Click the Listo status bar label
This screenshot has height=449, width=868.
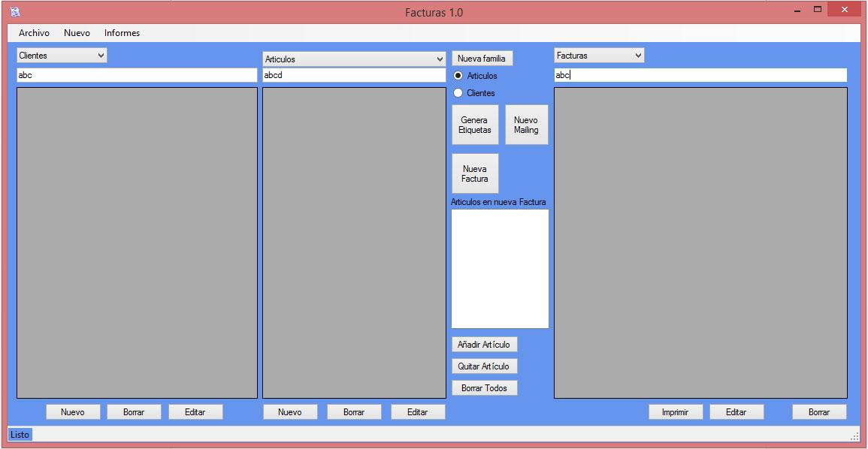[x=20, y=435]
